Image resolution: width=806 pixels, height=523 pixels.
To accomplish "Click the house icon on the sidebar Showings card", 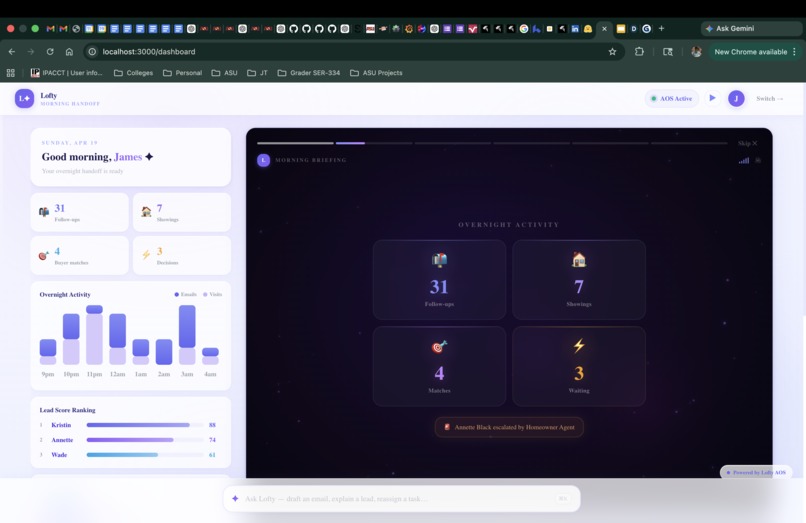I will coord(146,211).
